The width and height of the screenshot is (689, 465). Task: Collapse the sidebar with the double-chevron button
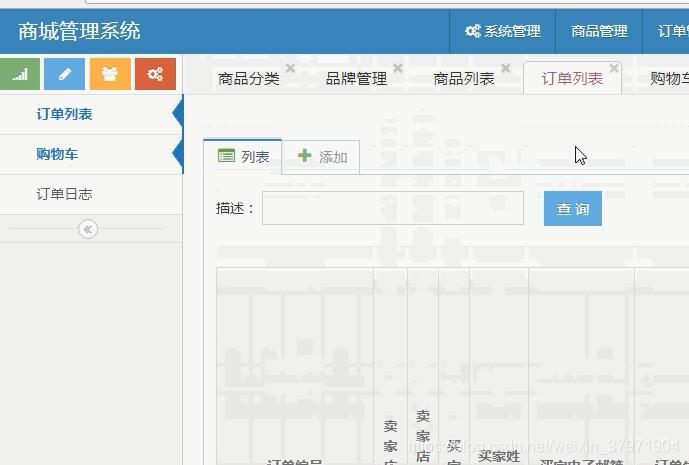click(88, 229)
